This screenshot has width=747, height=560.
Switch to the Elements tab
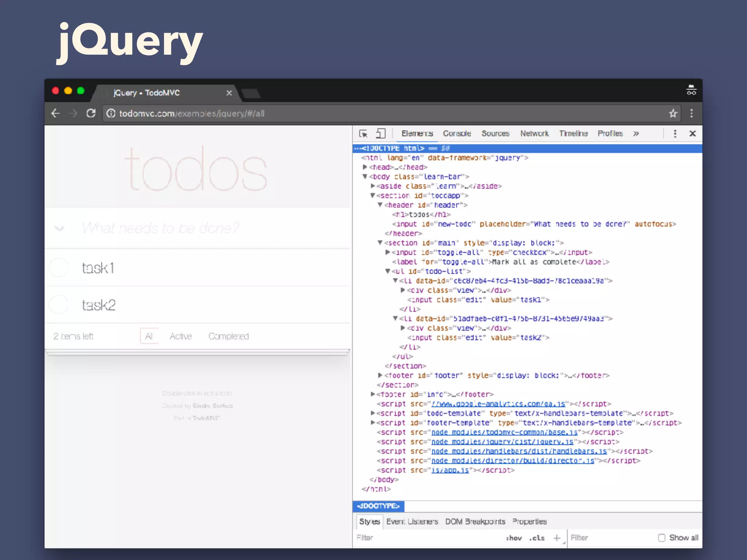(417, 133)
